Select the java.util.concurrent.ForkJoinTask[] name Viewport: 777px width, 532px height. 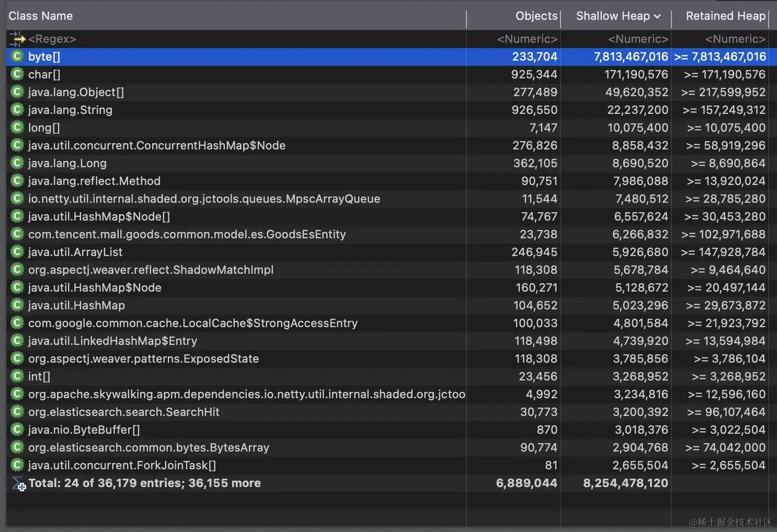click(x=122, y=466)
